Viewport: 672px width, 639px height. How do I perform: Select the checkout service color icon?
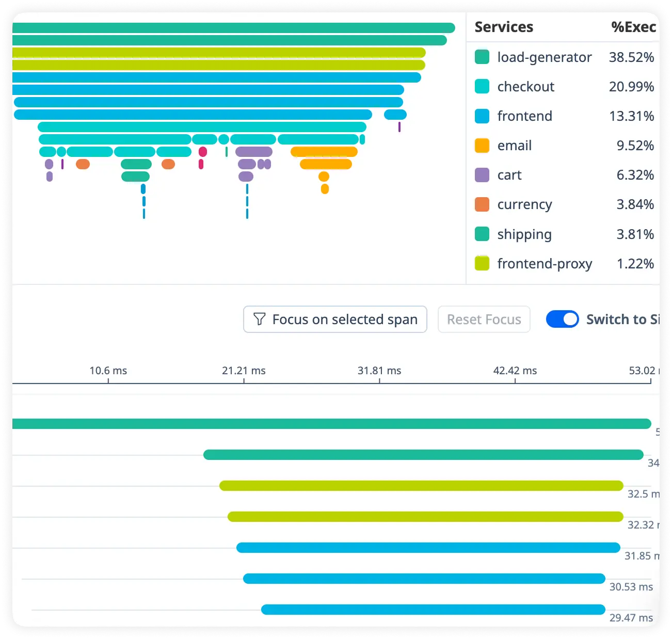(x=482, y=87)
